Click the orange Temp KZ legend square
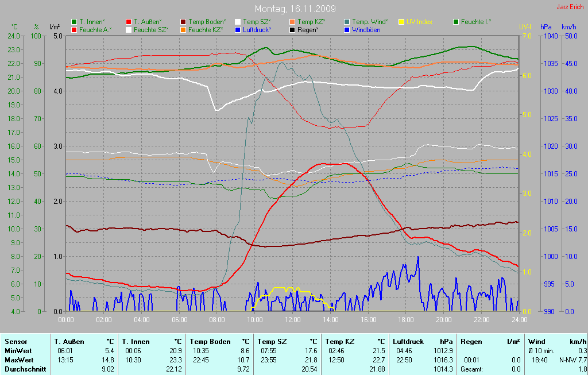Screen dimensions: 588x375 (292, 22)
